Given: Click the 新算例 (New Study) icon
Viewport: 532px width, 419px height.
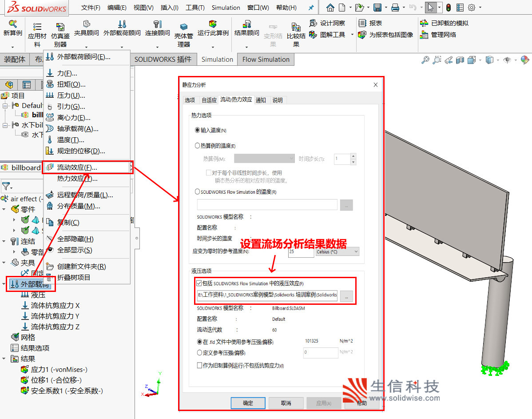Looking at the screenshot, I should point(12,24).
